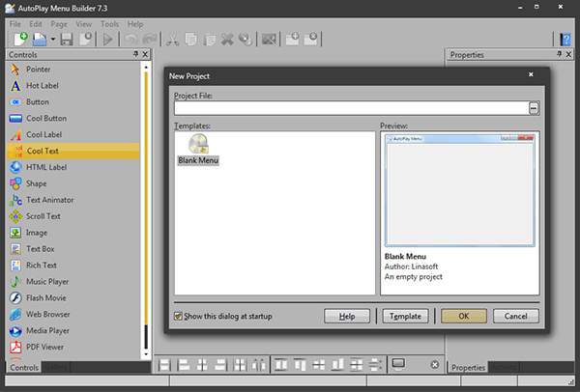Pin the Properties panel

[560, 54]
